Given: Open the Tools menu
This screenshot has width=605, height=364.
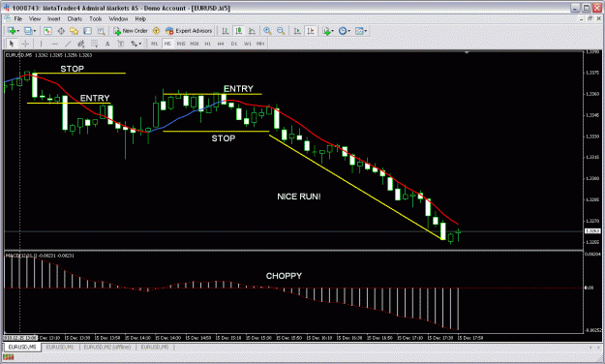Looking at the screenshot, I should point(95,19).
